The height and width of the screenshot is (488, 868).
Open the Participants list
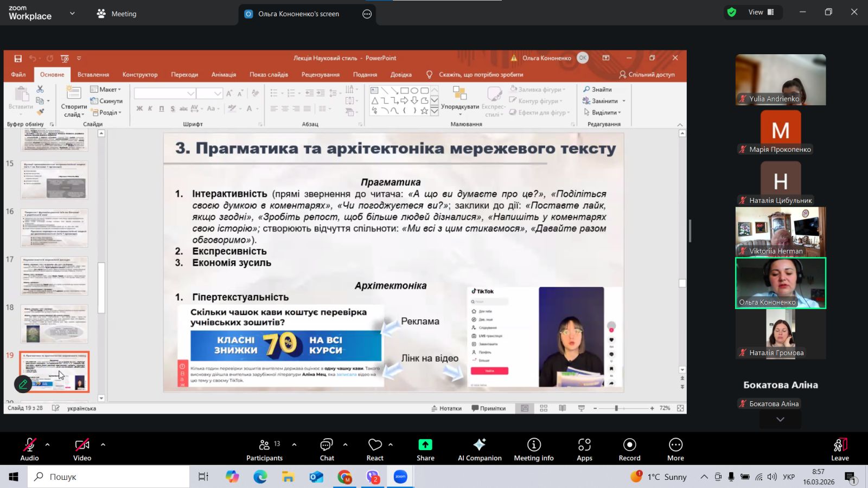264,445
